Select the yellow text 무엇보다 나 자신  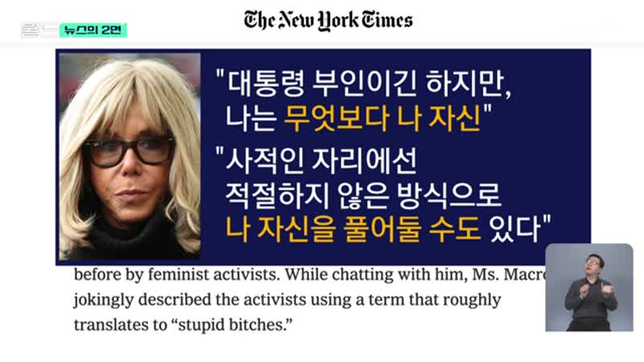(382, 118)
